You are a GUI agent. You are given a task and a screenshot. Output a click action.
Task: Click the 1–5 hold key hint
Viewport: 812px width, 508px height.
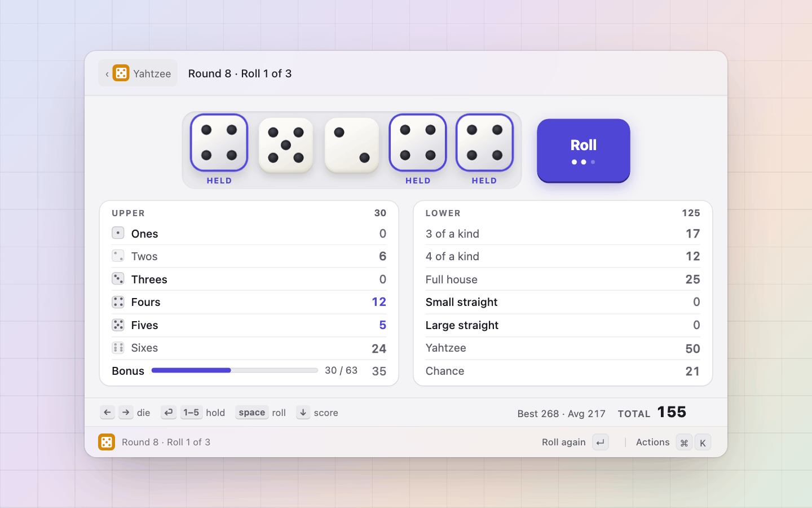coord(192,413)
